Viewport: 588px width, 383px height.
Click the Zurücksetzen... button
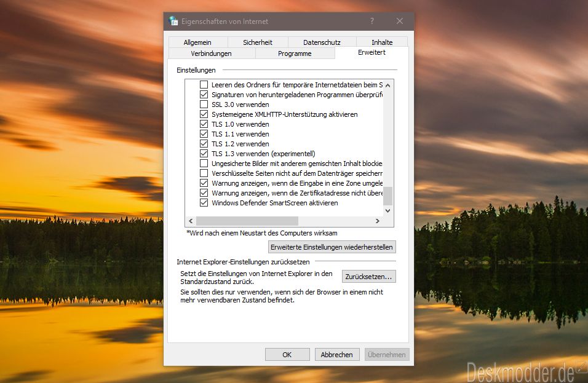tap(368, 277)
